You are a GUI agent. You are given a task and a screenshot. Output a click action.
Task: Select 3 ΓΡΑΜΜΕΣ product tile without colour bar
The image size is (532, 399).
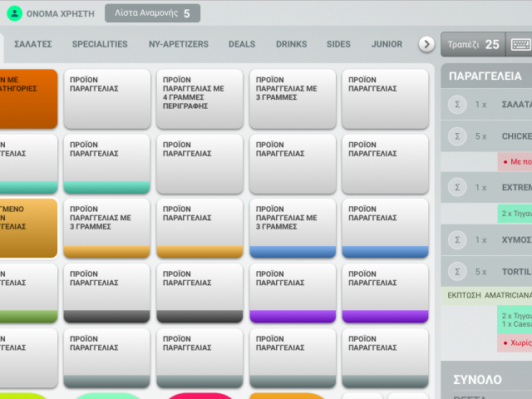pyautogui.click(x=293, y=99)
